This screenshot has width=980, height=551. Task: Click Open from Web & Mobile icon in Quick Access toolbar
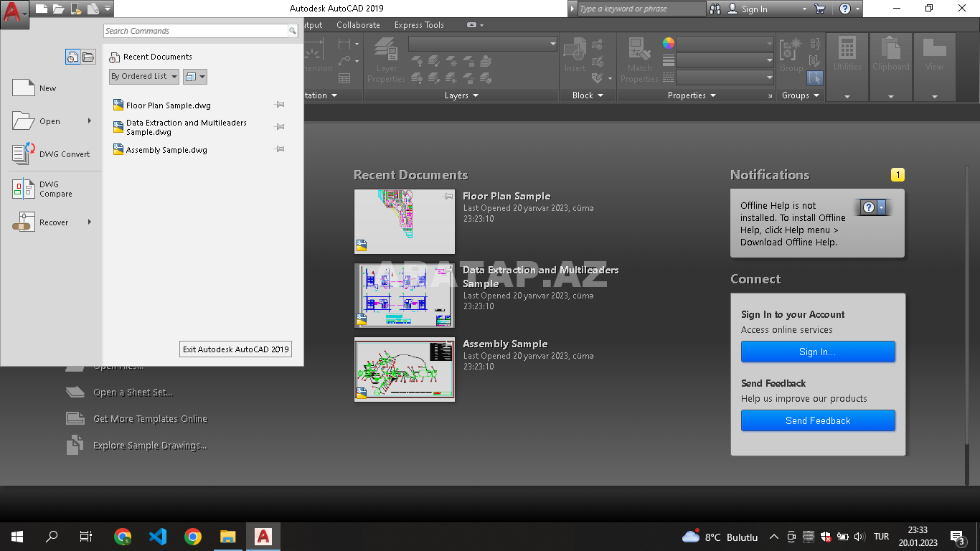point(75,9)
